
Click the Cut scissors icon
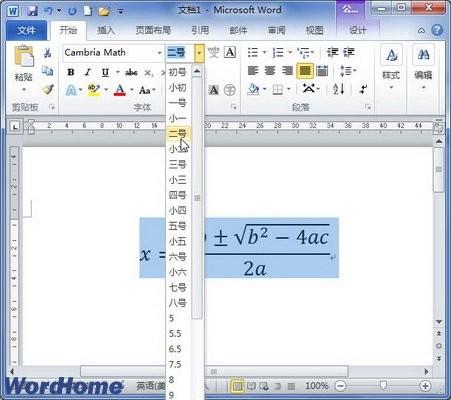[x=48, y=53]
